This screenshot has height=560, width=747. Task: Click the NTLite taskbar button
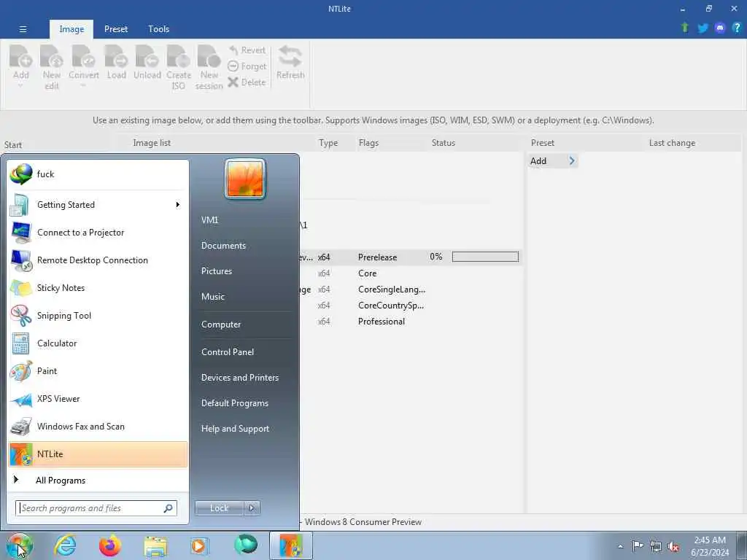[x=291, y=545]
